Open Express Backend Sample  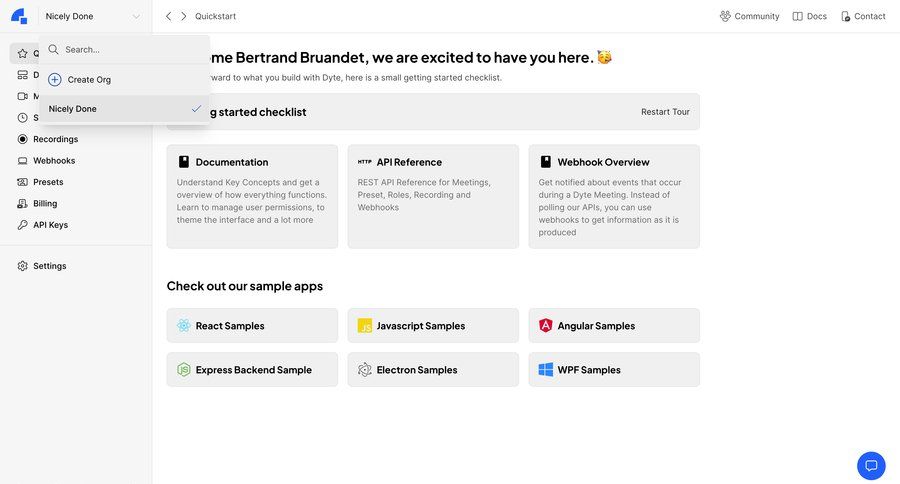click(252, 370)
